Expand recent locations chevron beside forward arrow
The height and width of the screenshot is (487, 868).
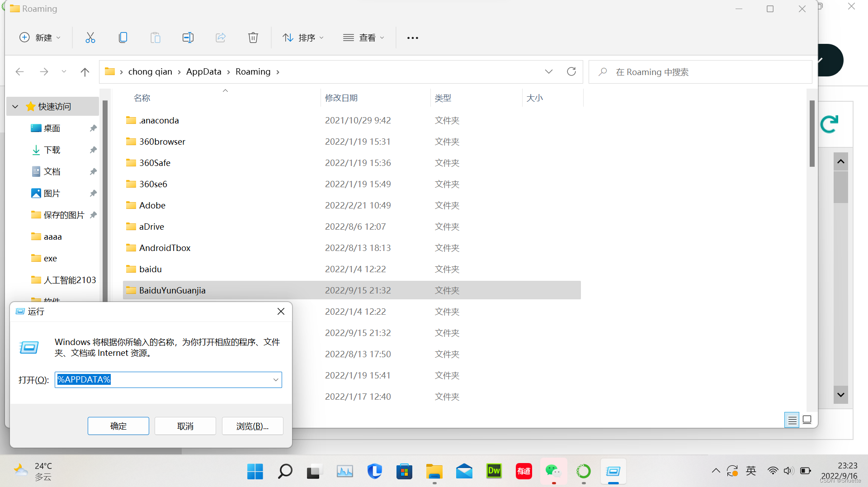64,71
